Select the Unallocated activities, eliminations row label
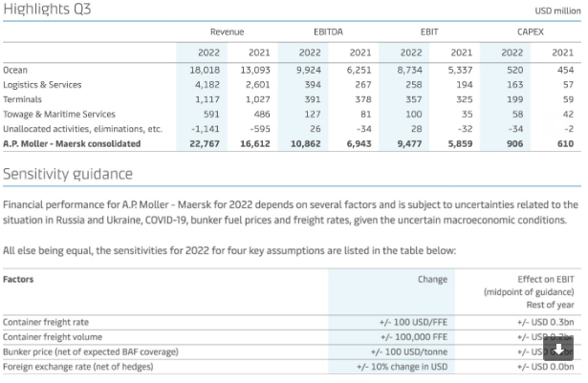The width and height of the screenshot is (588, 383). 82,129
